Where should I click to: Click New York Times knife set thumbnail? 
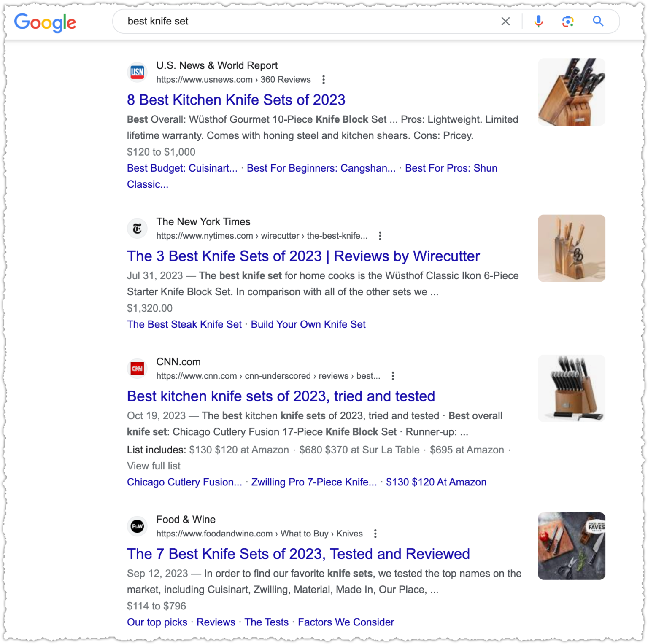[572, 248]
